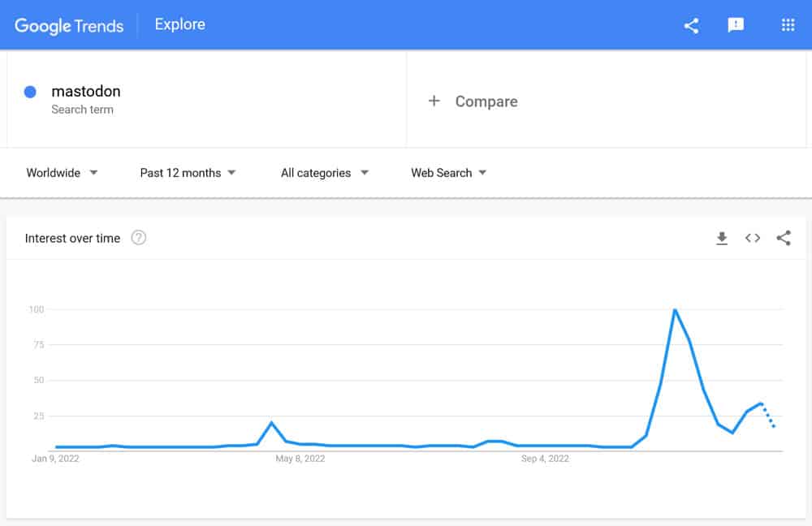This screenshot has height=526, width=812.
Task: Click the May 8, 2022 spike on chart
Action: tap(271, 422)
